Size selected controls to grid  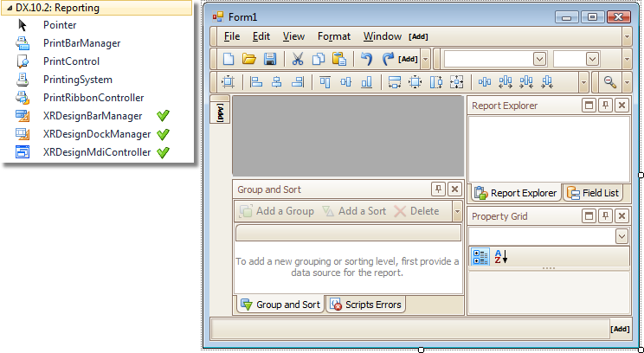pos(415,82)
